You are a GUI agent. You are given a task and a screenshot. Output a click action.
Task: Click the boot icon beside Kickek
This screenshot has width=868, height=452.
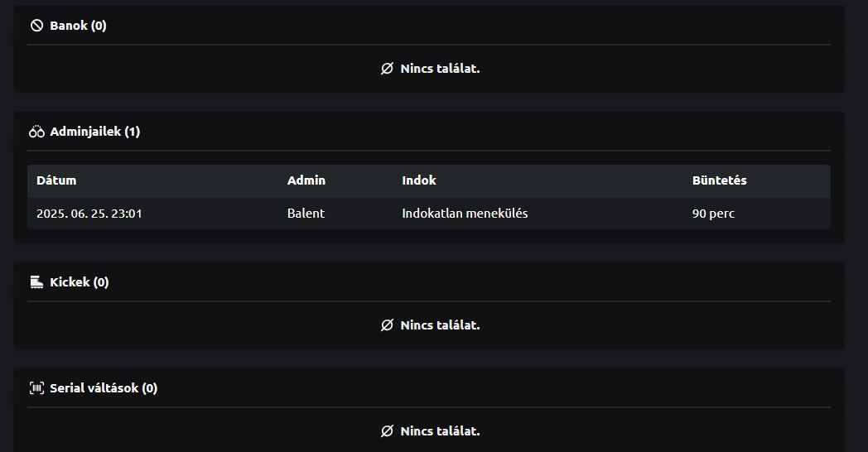point(36,282)
